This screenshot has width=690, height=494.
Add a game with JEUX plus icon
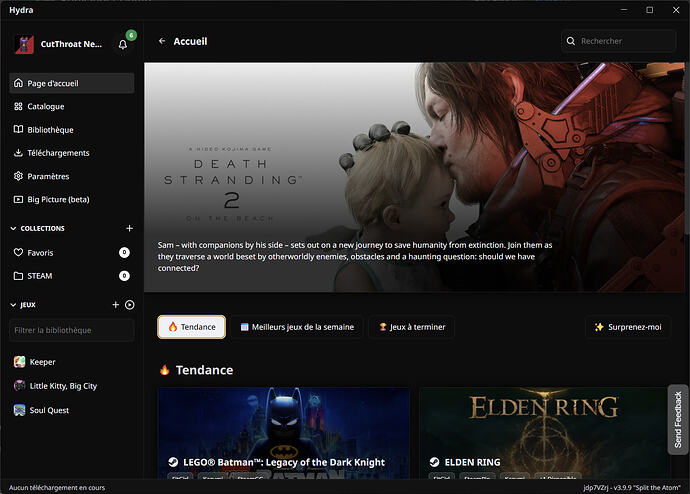pyautogui.click(x=116, y=304)
